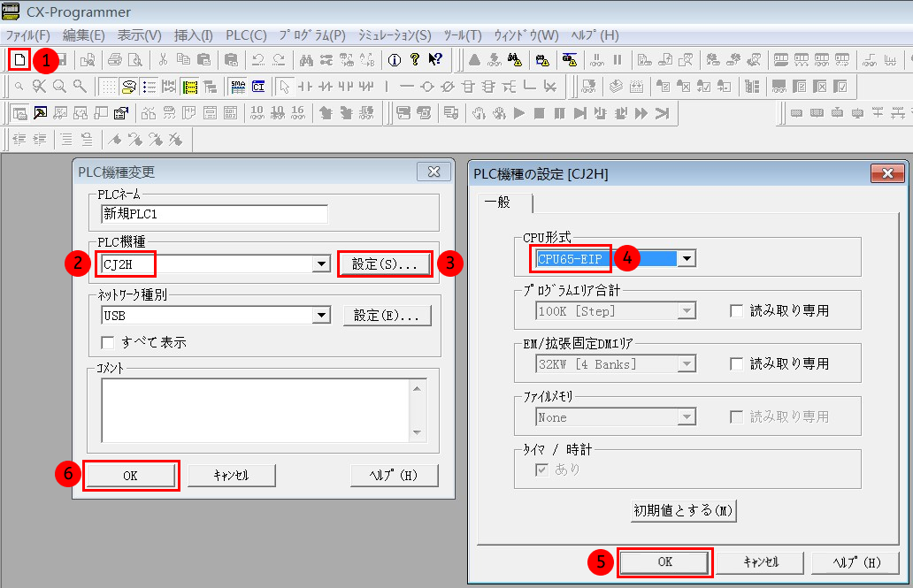Click キャンセル in PLC機種の設定 dialog
This screenshot has width=913, height=588.
point(761,562)
